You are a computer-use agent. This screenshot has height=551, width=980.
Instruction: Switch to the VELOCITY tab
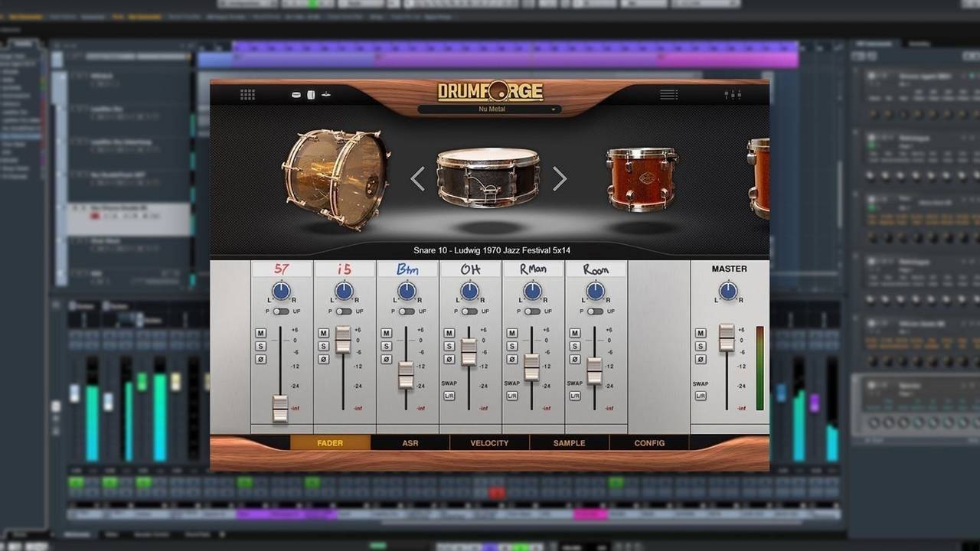click(489, 442)
